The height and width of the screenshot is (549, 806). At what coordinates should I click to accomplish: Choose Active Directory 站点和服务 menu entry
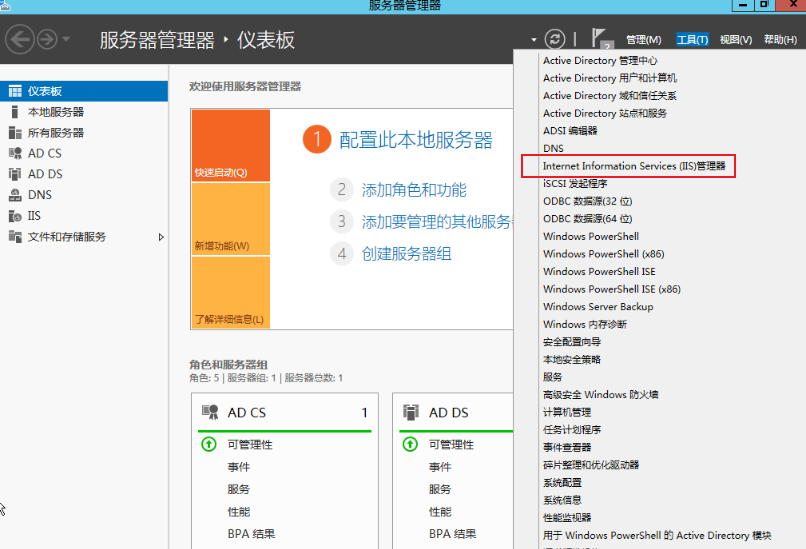coord(605,113)
